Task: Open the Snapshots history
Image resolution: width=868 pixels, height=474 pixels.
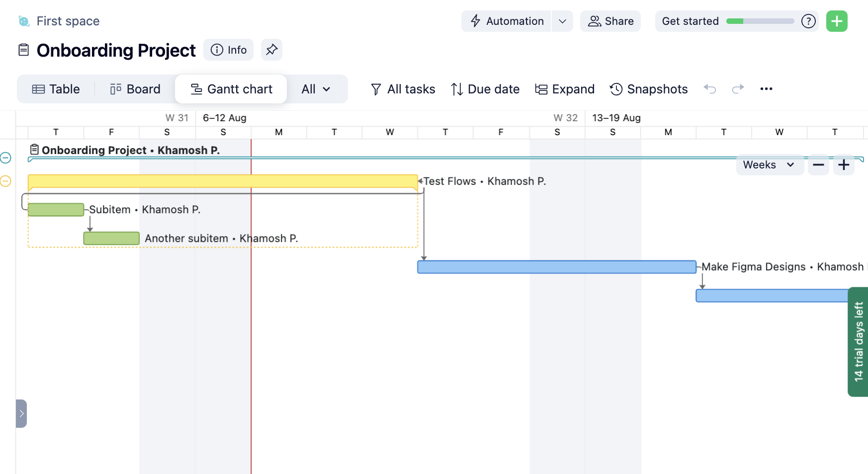Action: point(649,89)
